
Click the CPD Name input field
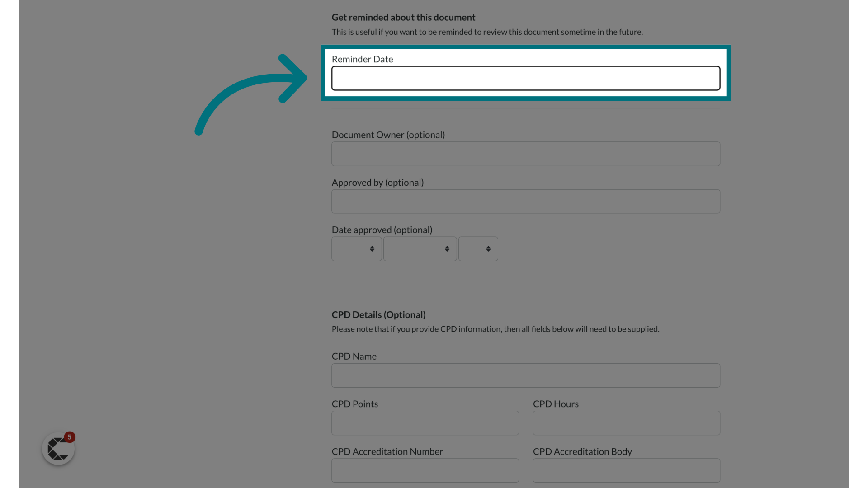point(525,375)
